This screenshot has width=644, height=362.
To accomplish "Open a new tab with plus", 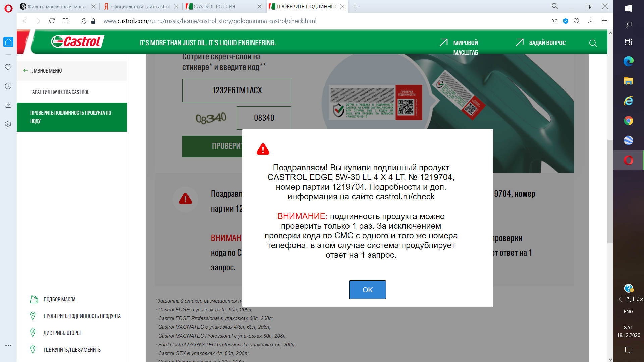I will [x=355, y=6].
